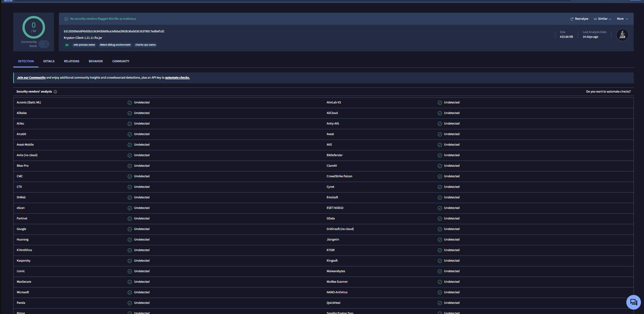Click Do you want to automate checks?
The image size is (644, 314).
click(x=608, y=92)
